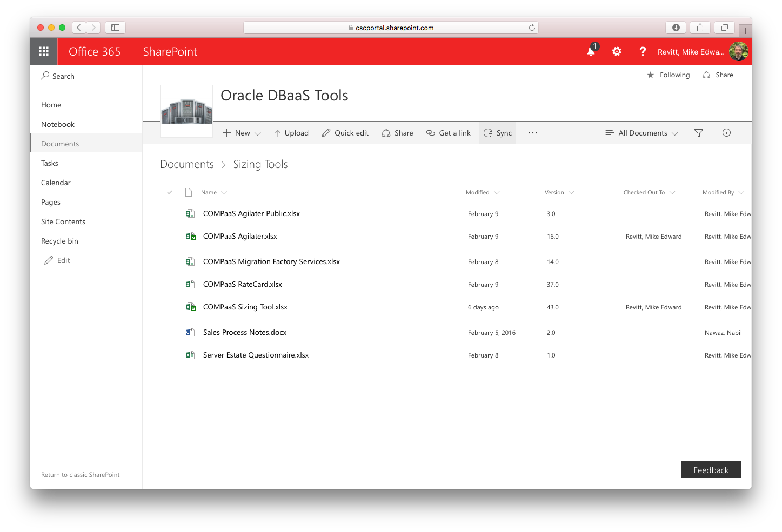This screenshot has width=782, height=532.
Task: Open a new Safari tab
Action: [745, 31]
